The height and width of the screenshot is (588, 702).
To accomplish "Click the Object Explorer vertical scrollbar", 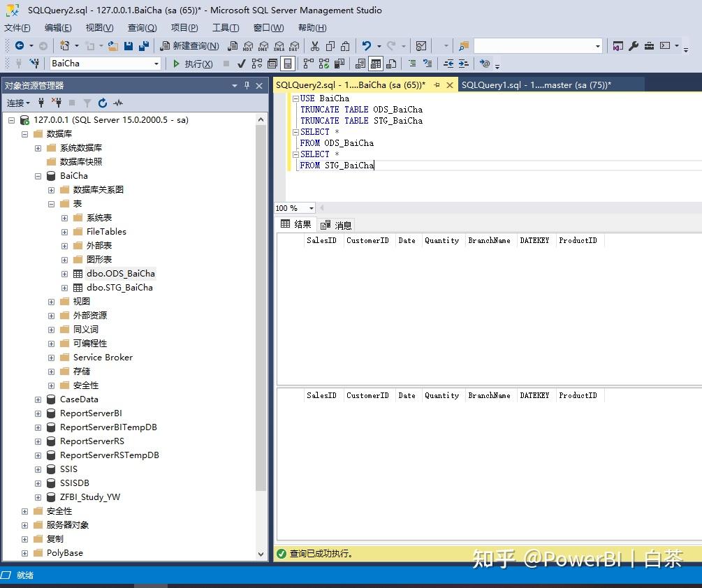I will click(x=261, y=309).
